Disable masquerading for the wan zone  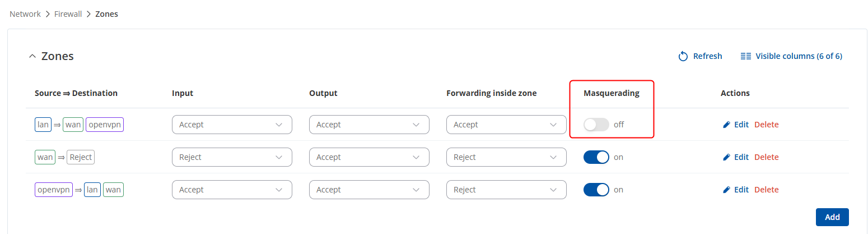tap(596, 157)
